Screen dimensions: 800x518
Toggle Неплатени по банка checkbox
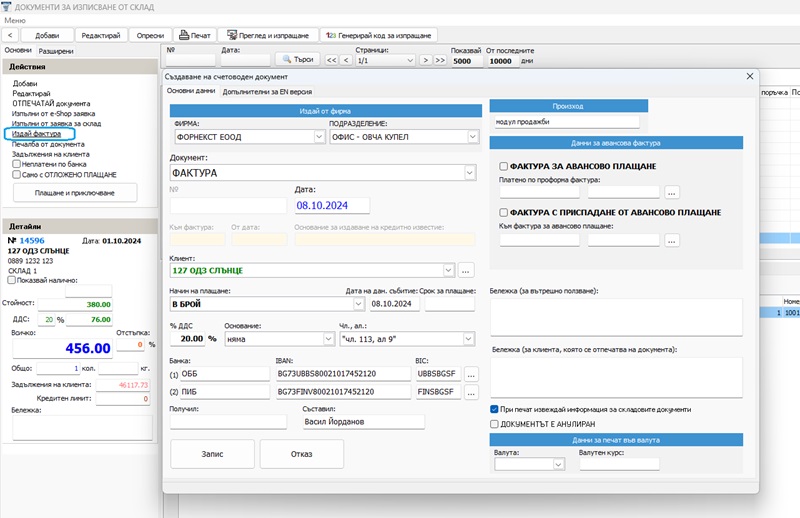16,164
